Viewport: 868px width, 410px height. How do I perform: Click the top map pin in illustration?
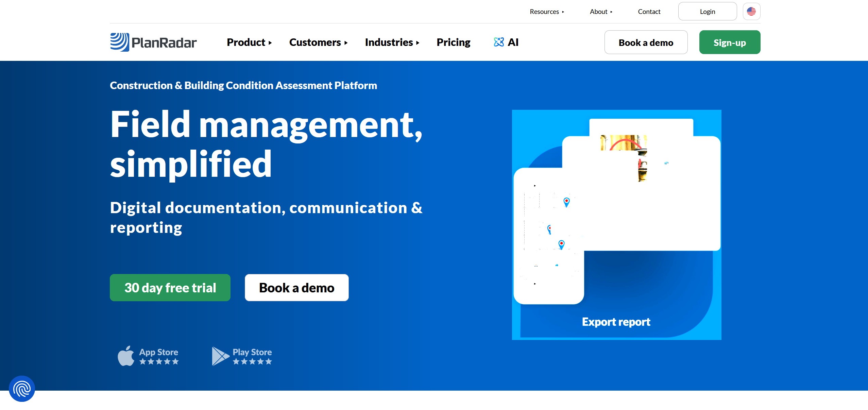[x=566, y=202]
